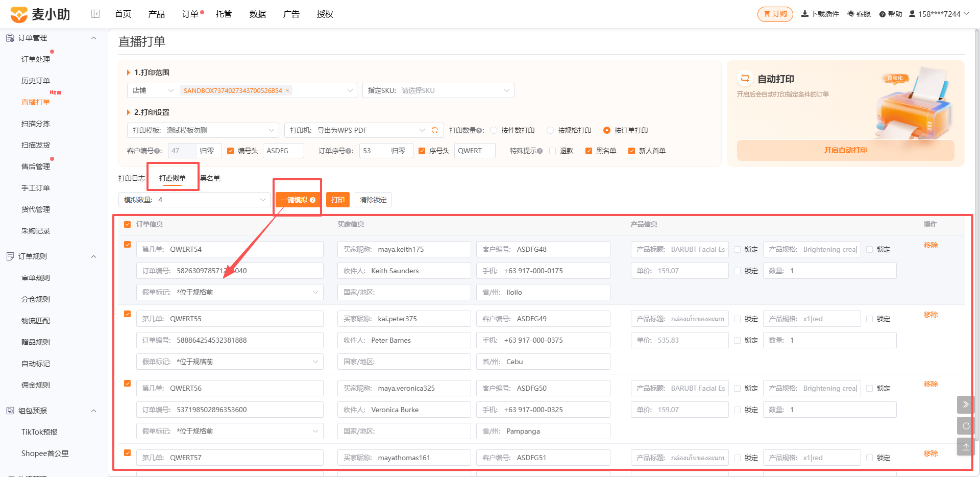980x477 pixels.
Task: Click the 下载插件 download icon
Action: click(x=805, y=14)
